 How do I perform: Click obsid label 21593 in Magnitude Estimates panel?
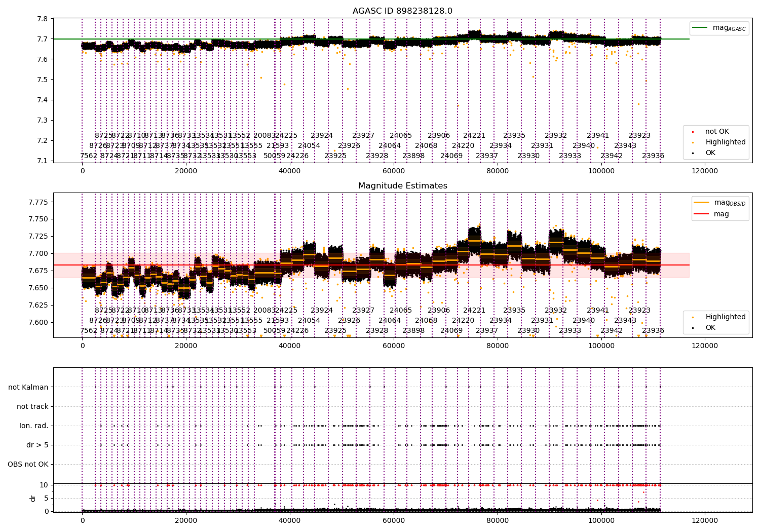pyautogui.click(x=278, y=320)
